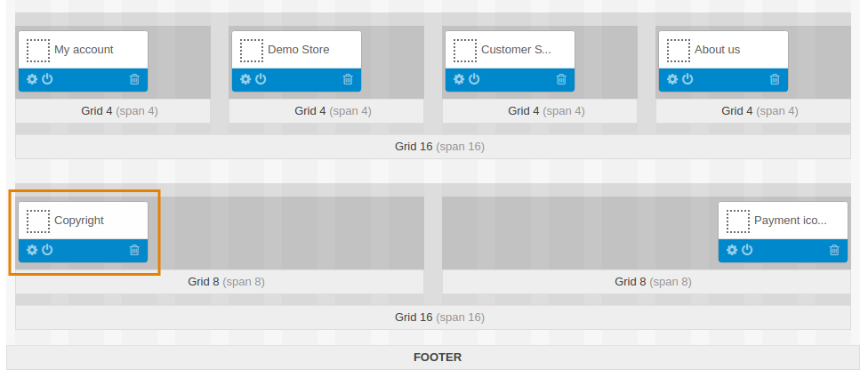
Task: Delete the About us block
Action: pyautogui.click(x=775, y=79)
